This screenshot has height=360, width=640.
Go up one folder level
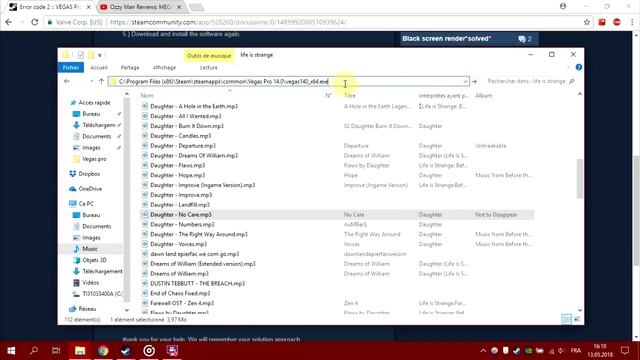101,81
